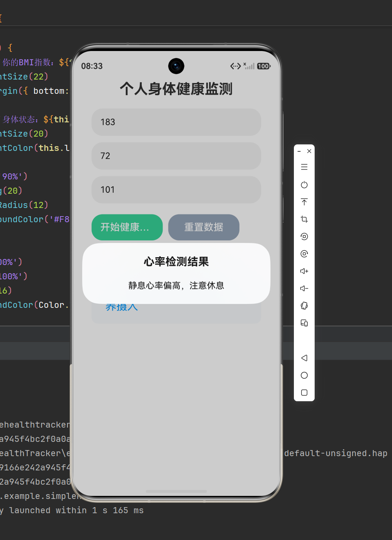Image resolution: width=392 pixels, height=540 pixels.
Task: Click the input field containing 101
Action: tap(176, 189)
